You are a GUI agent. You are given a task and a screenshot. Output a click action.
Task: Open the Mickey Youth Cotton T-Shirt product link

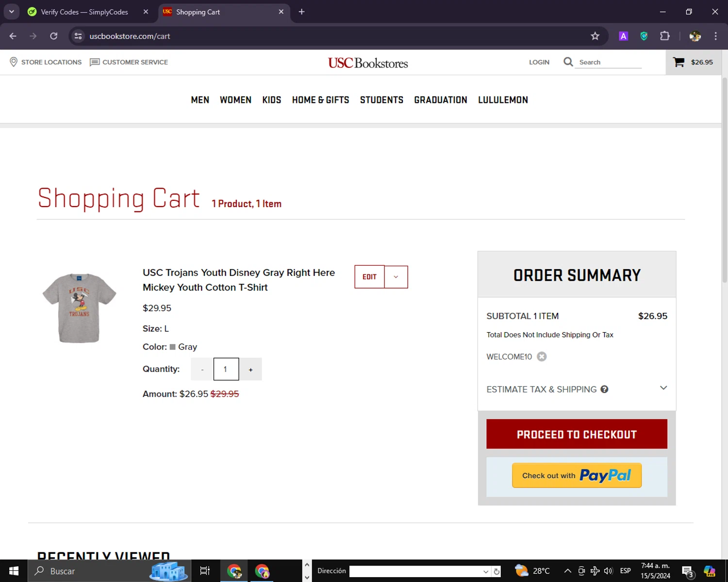[x=239, y=280]
